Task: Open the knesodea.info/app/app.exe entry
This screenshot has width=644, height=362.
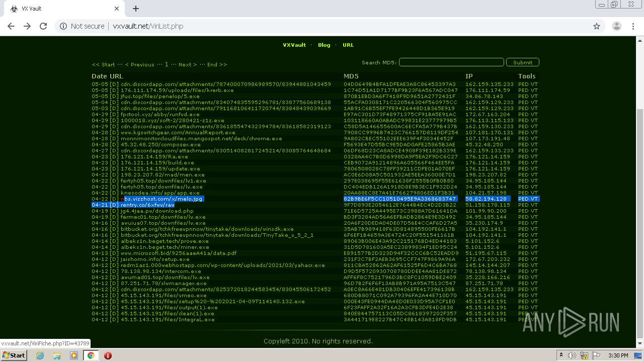Action: 160,193
